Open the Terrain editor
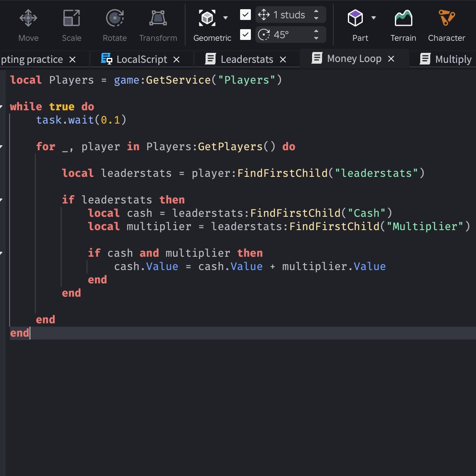 [x=403, y=25]
